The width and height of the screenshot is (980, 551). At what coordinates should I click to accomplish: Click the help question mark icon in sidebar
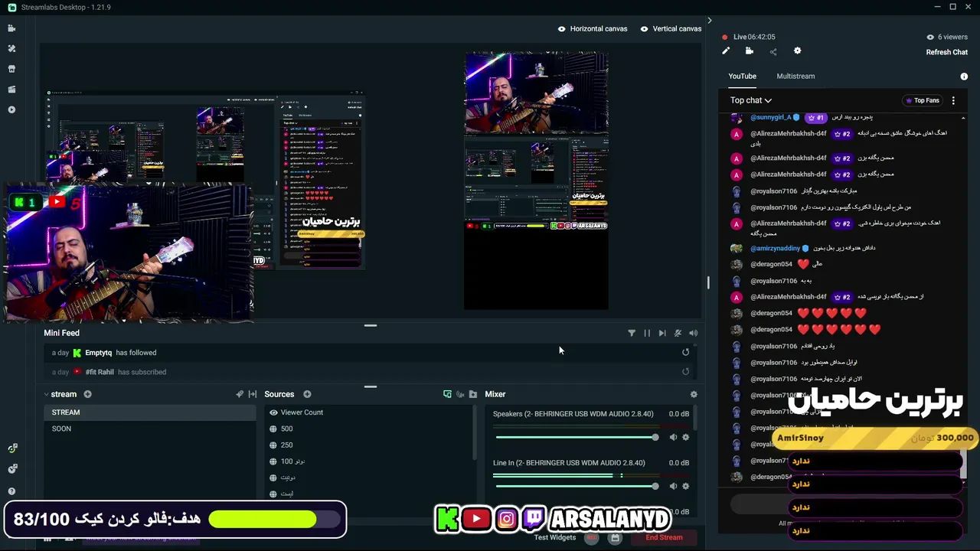[x=11, y=491]
